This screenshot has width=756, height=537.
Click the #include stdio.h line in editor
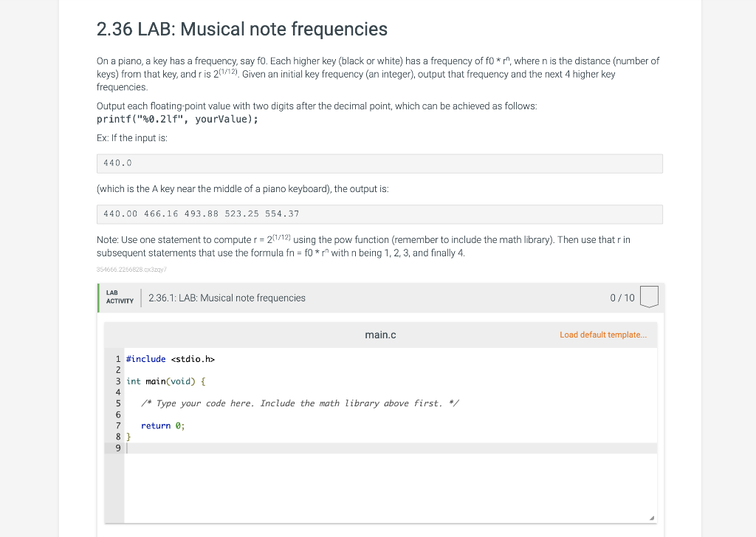point(170,359)
